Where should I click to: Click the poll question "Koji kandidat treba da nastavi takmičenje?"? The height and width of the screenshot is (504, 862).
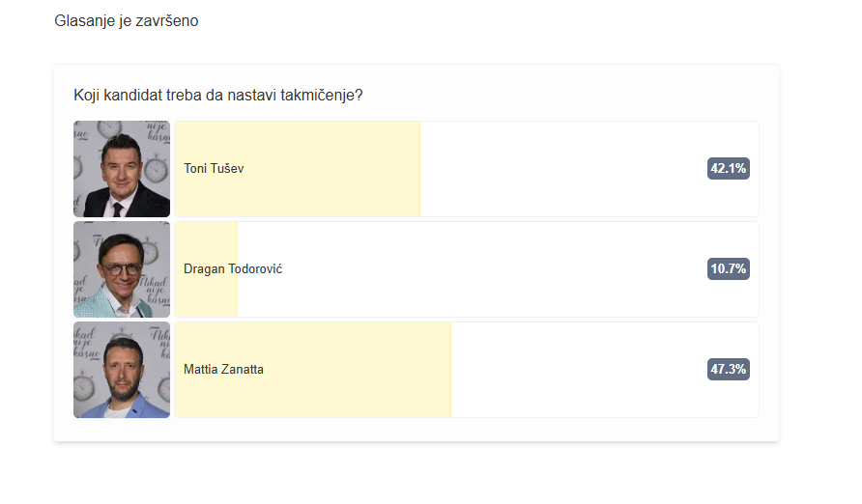[218, 96]
